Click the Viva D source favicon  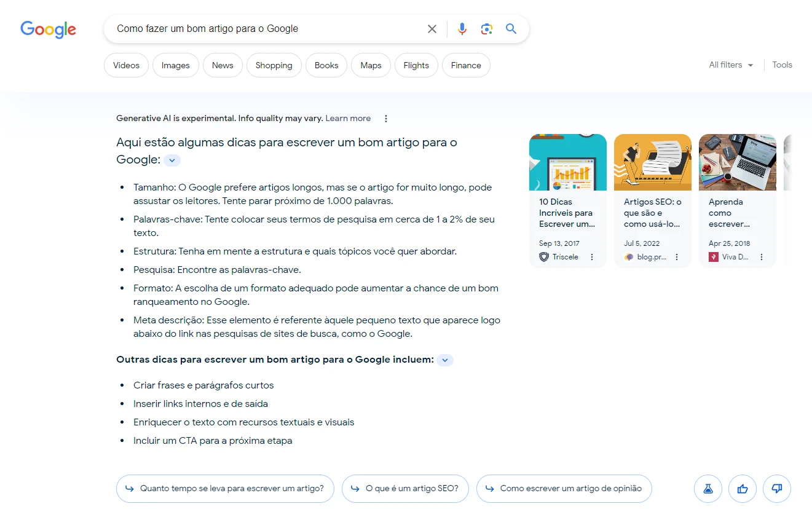tap(714, 257)
